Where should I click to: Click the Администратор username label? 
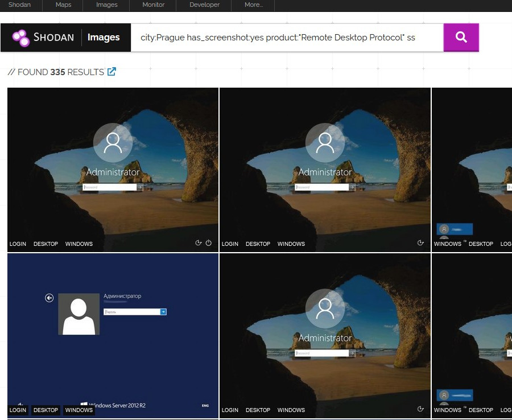(x=122, y=296)
